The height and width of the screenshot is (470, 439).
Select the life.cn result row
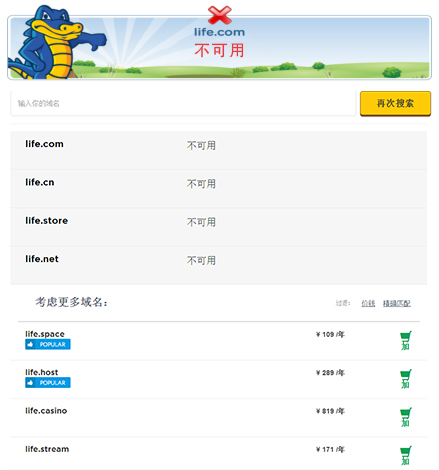click(x=219, y=189)
